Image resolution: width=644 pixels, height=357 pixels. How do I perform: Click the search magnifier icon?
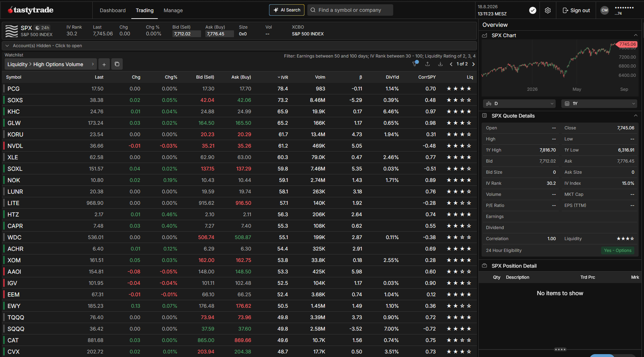313,10
